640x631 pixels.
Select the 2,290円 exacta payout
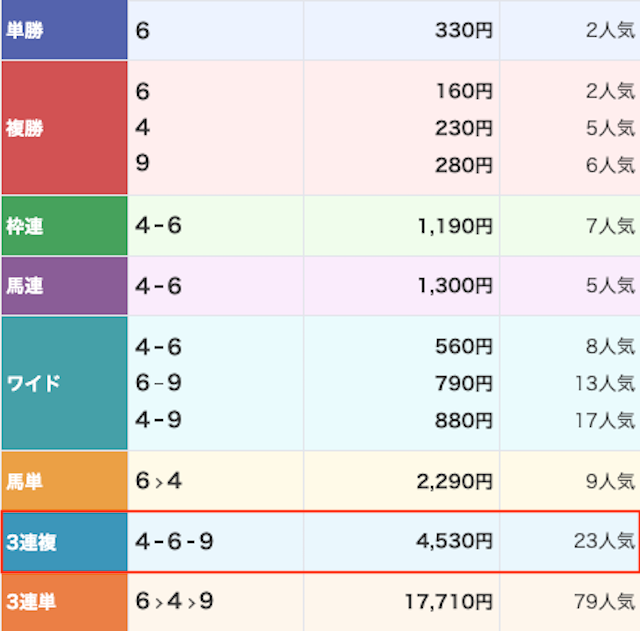click(x=455, y=482)
